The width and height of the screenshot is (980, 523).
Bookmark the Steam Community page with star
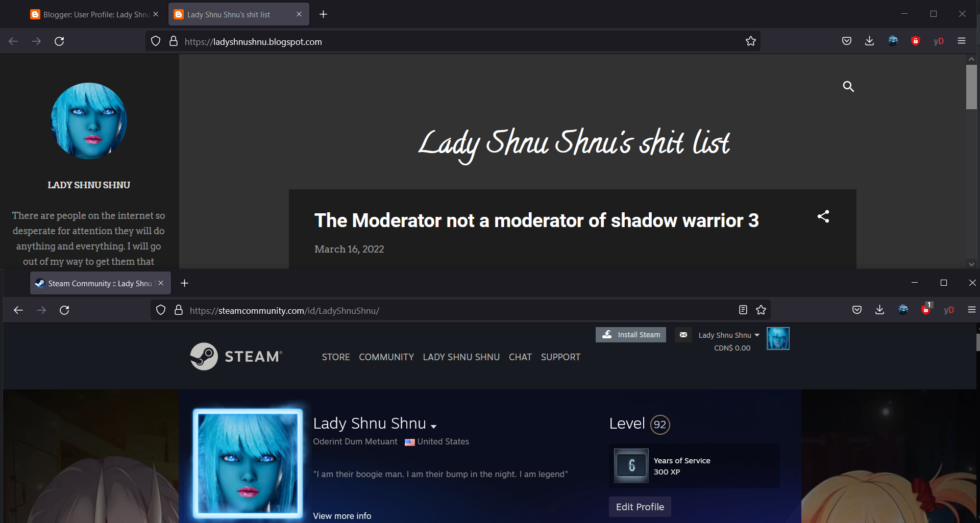[761, 310]
